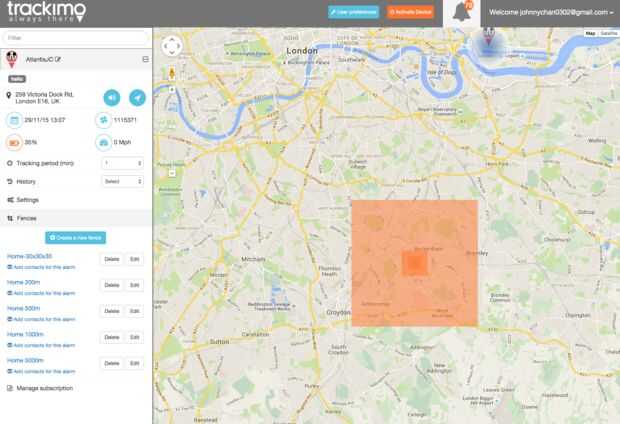Viewport: 620px width, 424px height.
Task: Click the battery level icon
Action: (x=14, y=143)
